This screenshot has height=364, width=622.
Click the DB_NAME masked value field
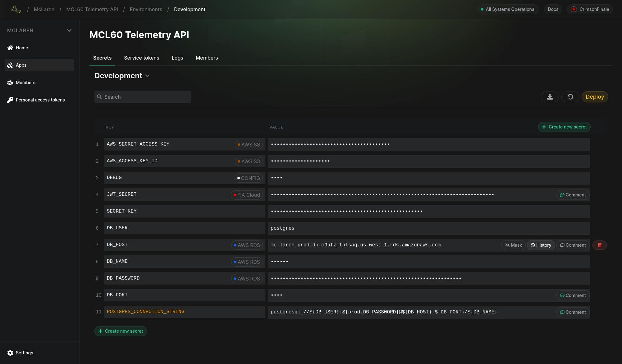[x=429, y=262]
